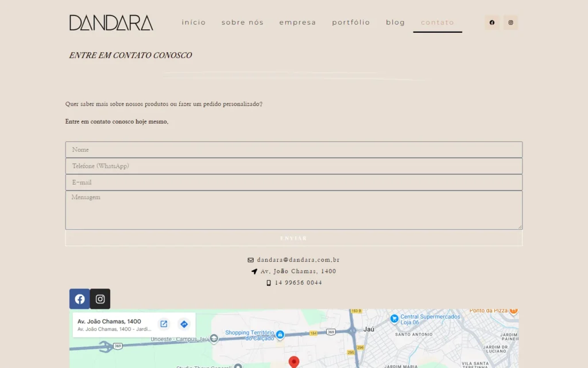
Task: Click the Unoeste Campus Jaú map marker
Action: (214, 339)
